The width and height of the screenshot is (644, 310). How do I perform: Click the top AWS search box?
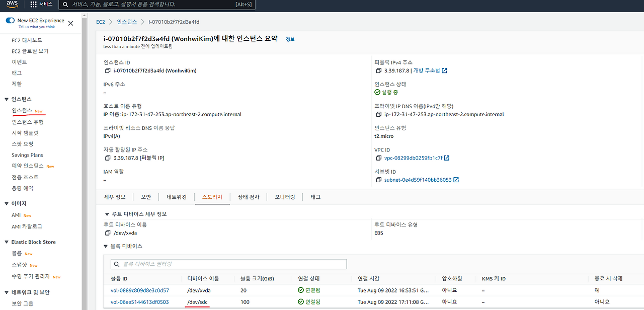(158, 5)
